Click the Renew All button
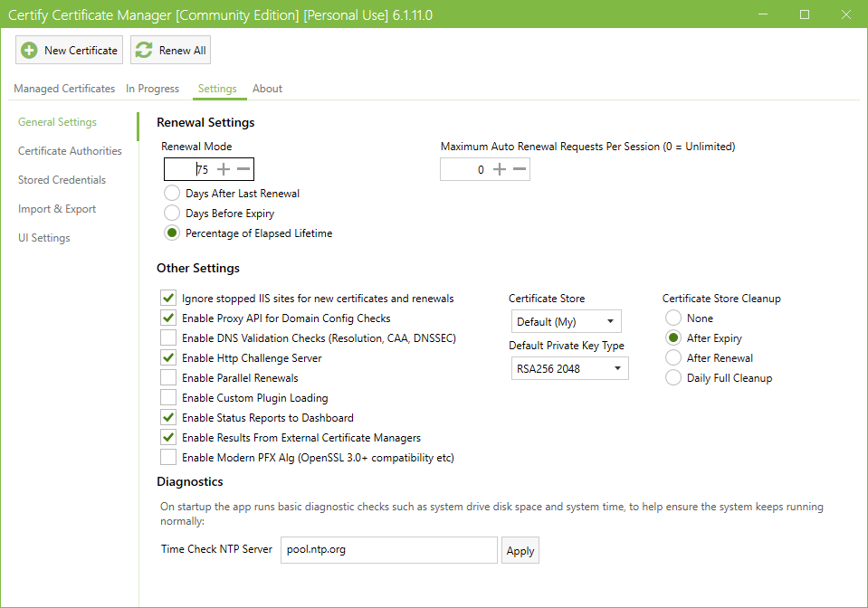This screenshot has width=868, height=608. tap(170, 50)
